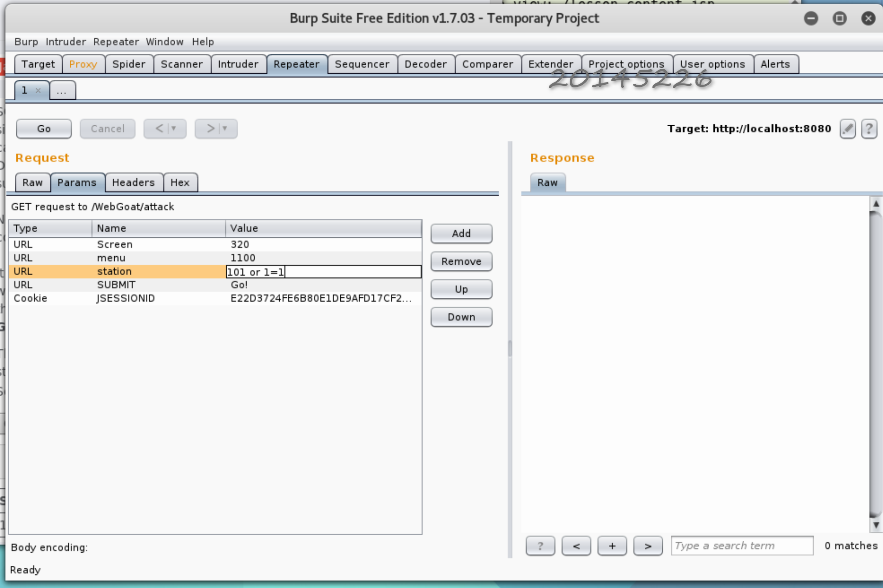The height and width of the screenshot is (588, 883).
Task: Switch to the Sequencer tab
Action: pyautogui.click(x=362, y=64)
